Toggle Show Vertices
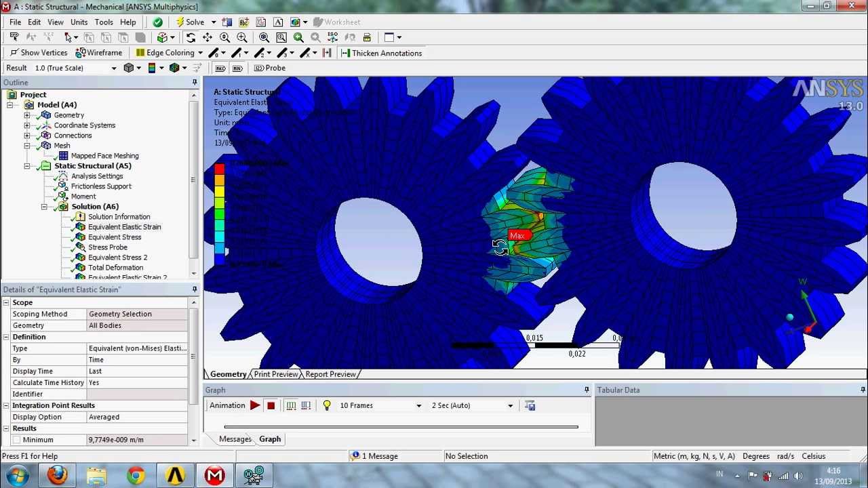868x488 pixels. [38, 53]
